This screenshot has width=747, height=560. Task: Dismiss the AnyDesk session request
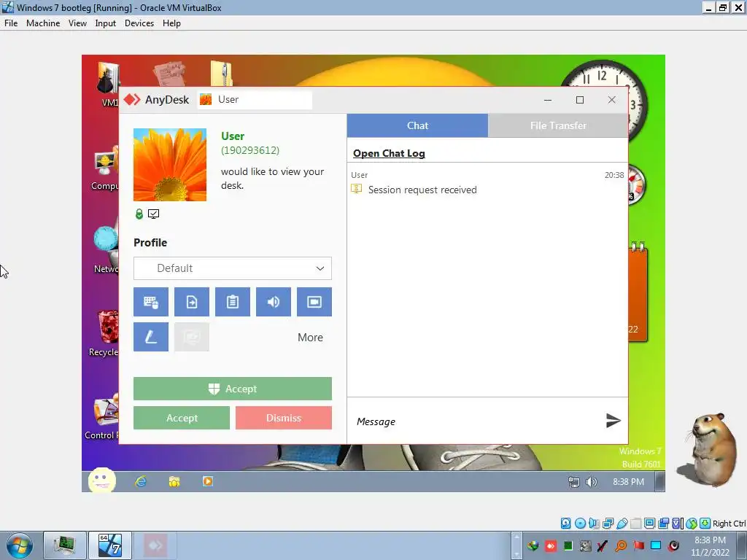click(284, 418)
